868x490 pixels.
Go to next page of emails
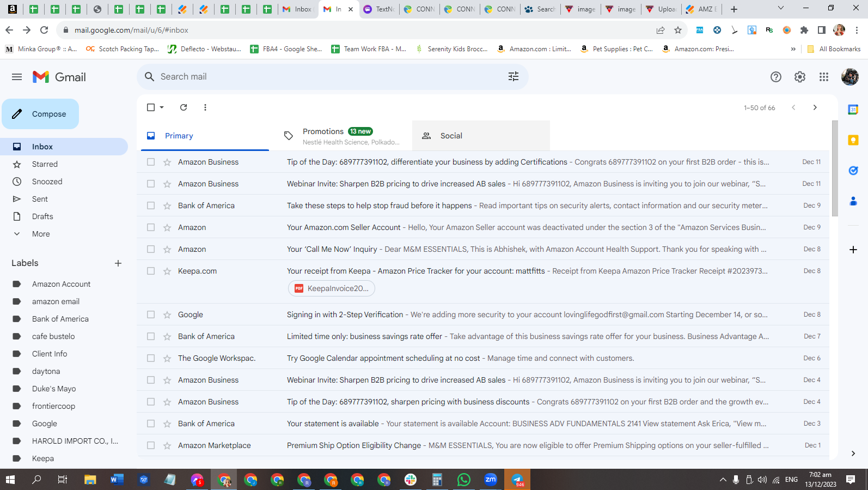pos(815,107)
